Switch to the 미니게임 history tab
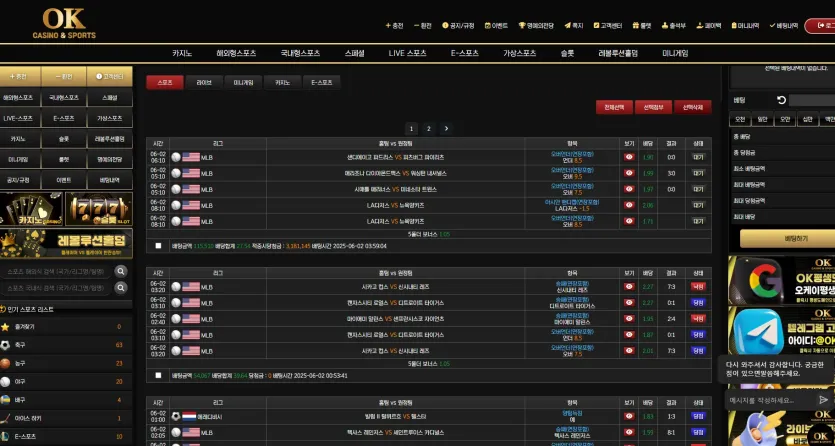The height and width of the screenshot is (446, 835). point(243,82)
